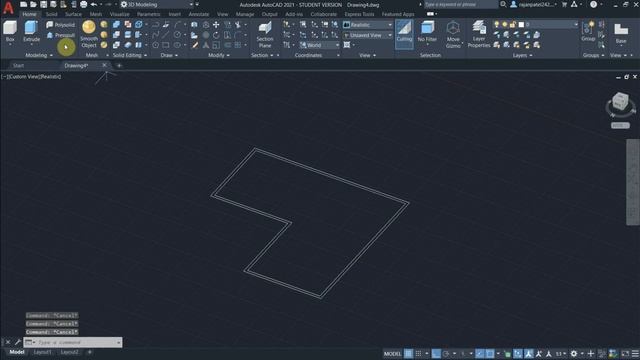The height and width of the screenshot is (360, 640).
Task: Activate the Extrude tool
Action: click(x=31, y=32)
